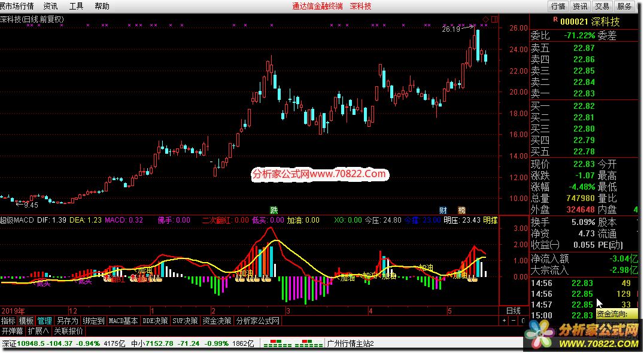Click the 关联报价 button
The width and height of the screenshot is (644, 353).
point(69,331)
